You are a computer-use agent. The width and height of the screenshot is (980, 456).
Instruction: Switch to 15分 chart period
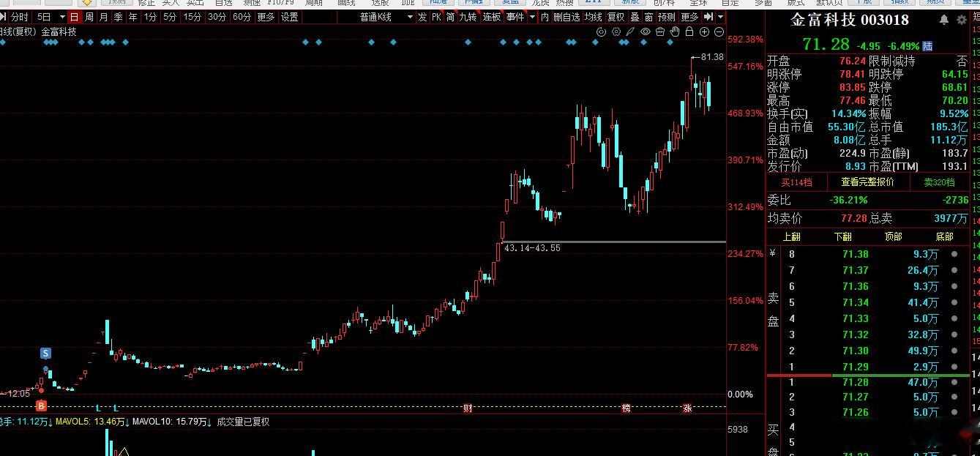click(192, 17)
